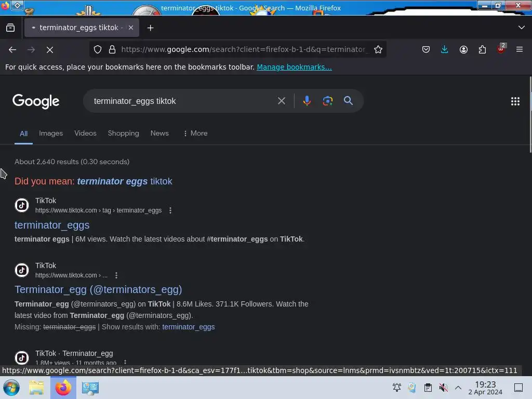Image resolution: width=532 pixels, height=399 pixels.
Task: Open the Downloads panel
Action: [x=445, y=49]
